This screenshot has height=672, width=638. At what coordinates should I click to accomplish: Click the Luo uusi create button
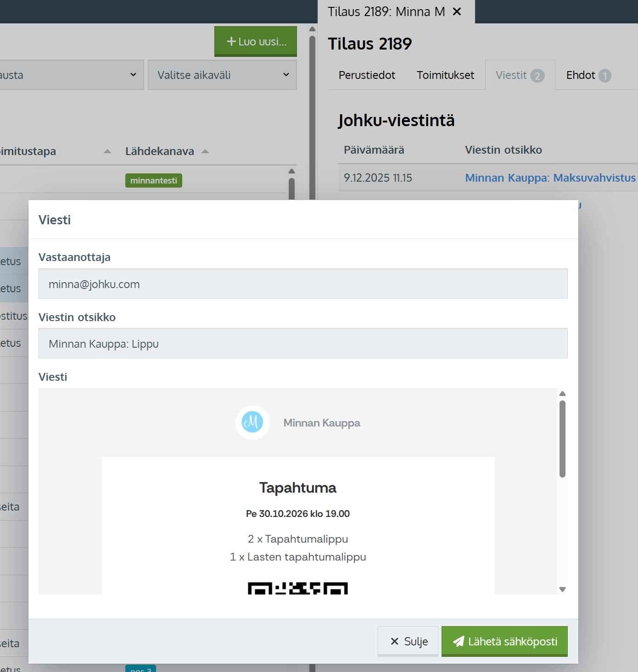click(256, 41)
